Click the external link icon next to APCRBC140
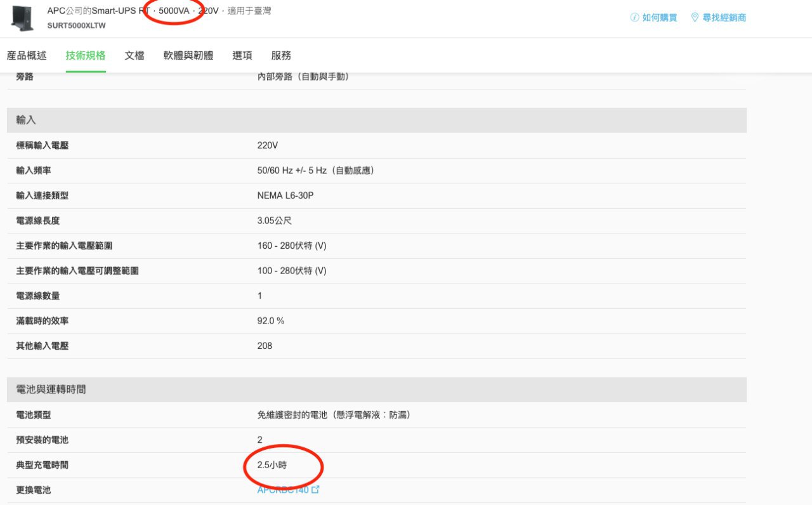This screenshot has height=505, width=812. [315, 490]
